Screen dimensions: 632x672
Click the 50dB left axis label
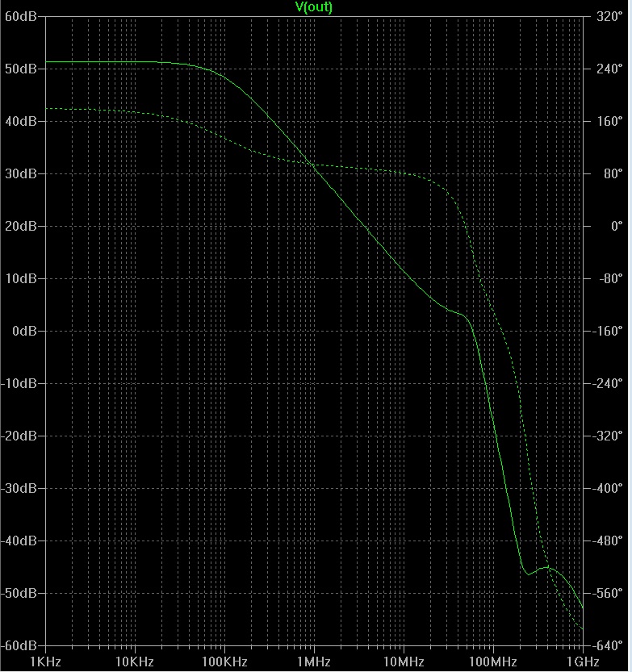20,69
